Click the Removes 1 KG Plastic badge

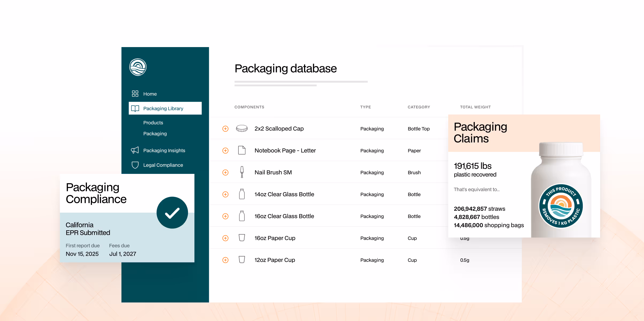click(561, 206)
